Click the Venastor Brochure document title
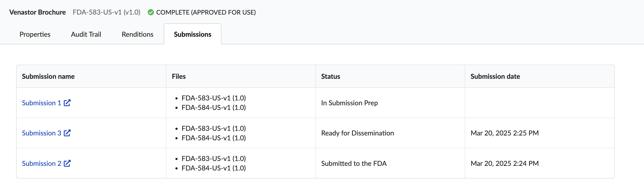Image resolution: width=644 pixels, height=196 pixels. pos(38,12)
